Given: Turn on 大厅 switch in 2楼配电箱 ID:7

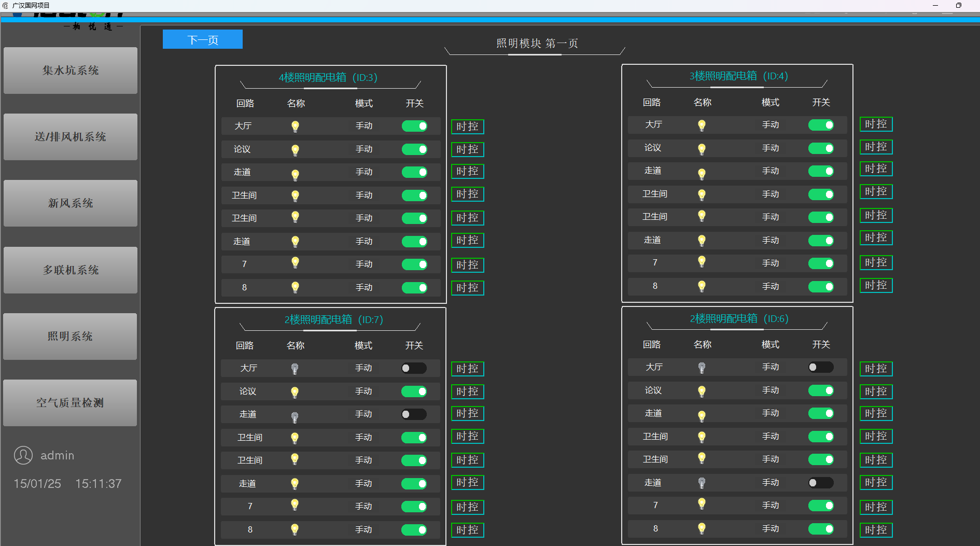Looking at the screenshot, I should (414, 368).
